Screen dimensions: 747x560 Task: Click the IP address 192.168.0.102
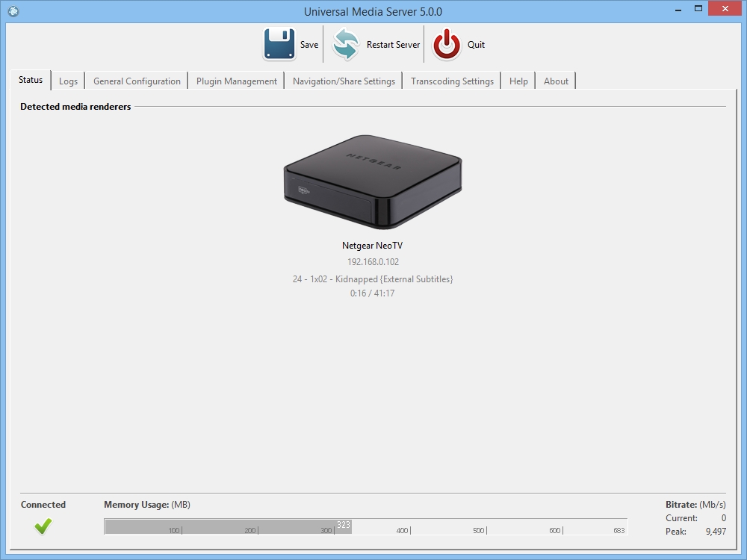click(x=373, y=262)
